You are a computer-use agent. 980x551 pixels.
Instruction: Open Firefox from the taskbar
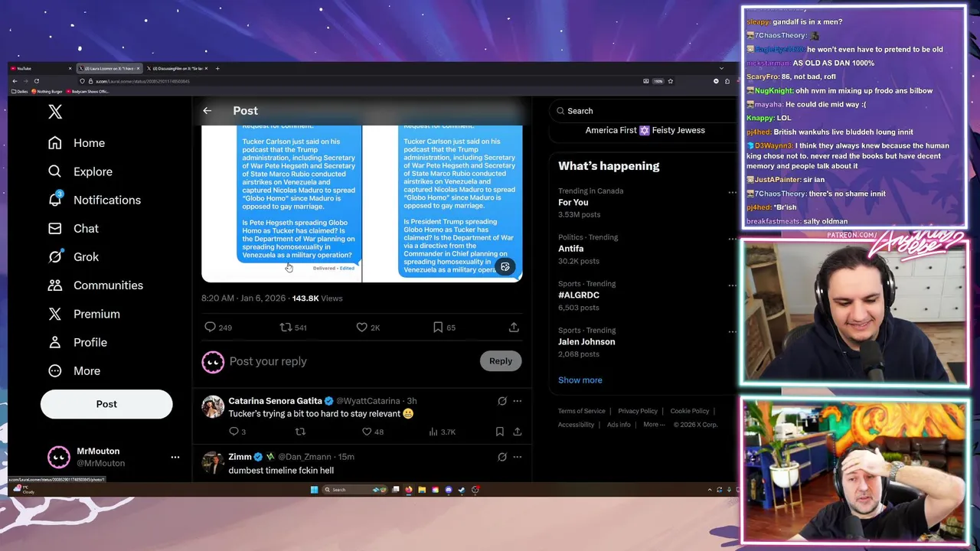pos(409,490)
